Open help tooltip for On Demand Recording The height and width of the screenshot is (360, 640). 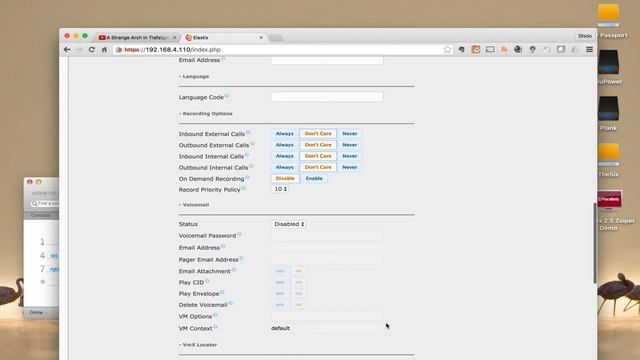point(247,178)
